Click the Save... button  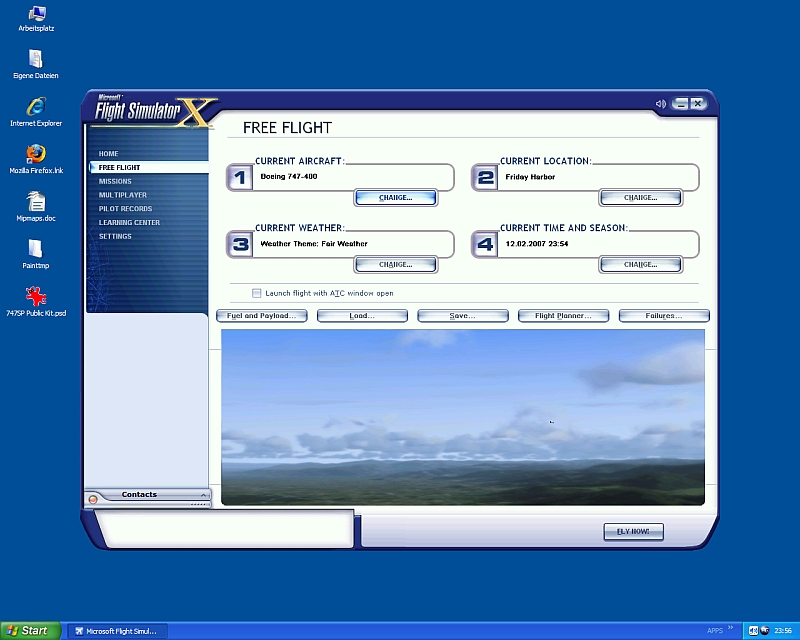click(x=463, y=316)
